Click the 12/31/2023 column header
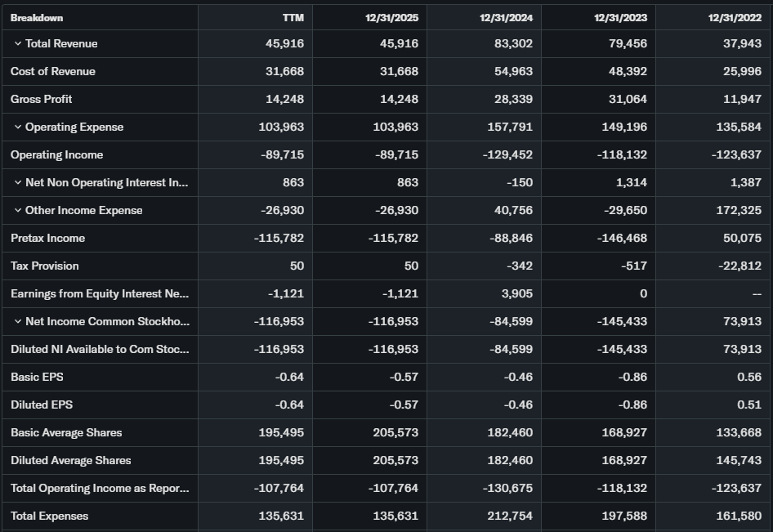Screen dimensions: 773x532 [x=621, y=17]
